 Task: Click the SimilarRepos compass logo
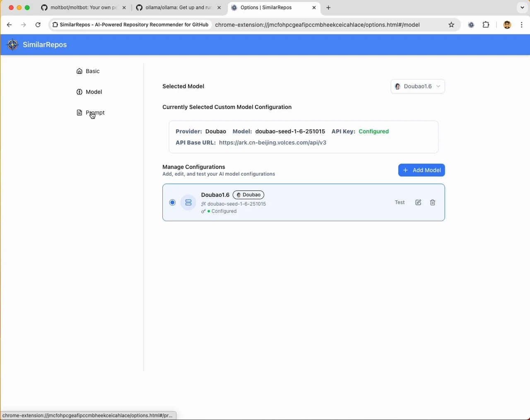(13, 45)
